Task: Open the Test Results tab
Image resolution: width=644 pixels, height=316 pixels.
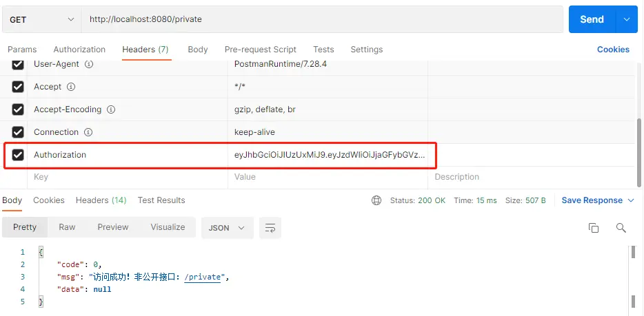Action: coord(161,200)
